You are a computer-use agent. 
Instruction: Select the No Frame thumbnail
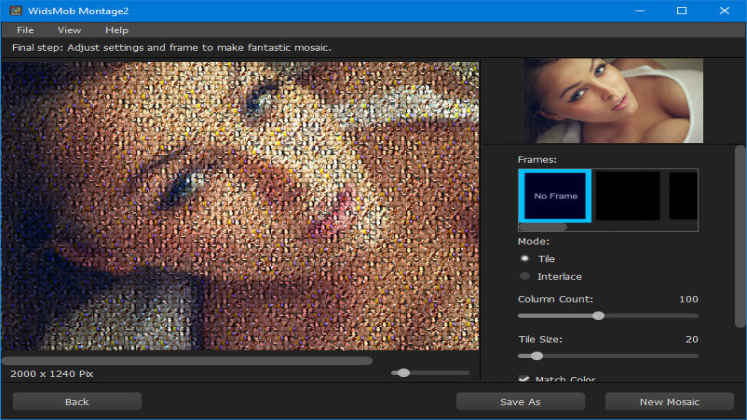click(x=555, y=195)
